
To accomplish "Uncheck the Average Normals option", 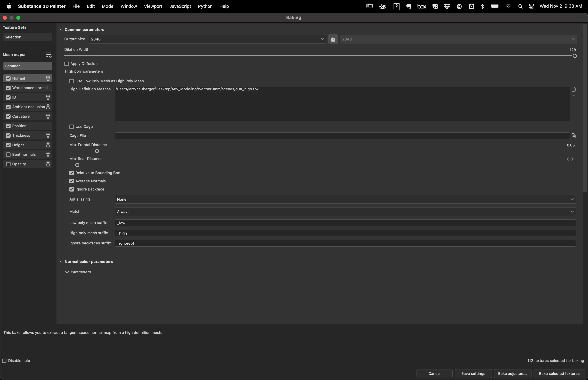I will 72,181.
